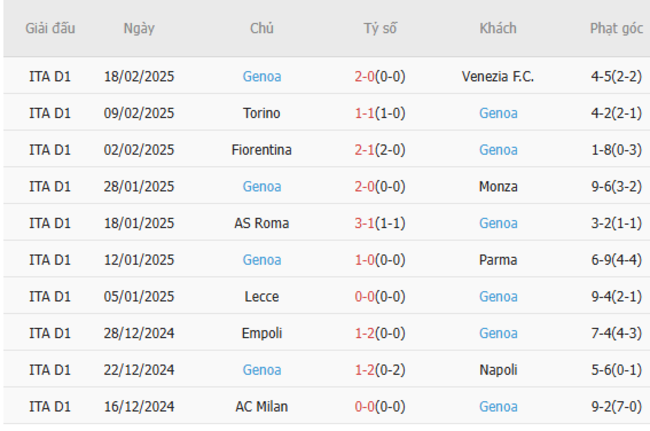Image resolution: width=650 pixels, height=431 pixels.
Task: Click Genoa link in 18/02/2025 row
Action: click(262, 76)
